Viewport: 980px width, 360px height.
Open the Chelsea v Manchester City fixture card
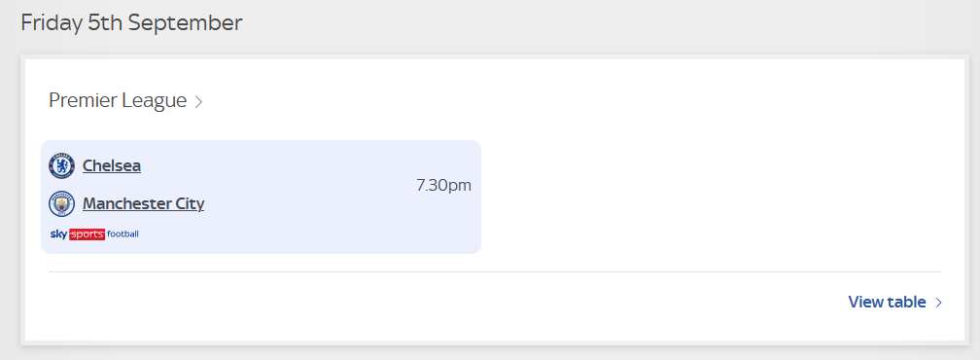[x=262, y=197]
